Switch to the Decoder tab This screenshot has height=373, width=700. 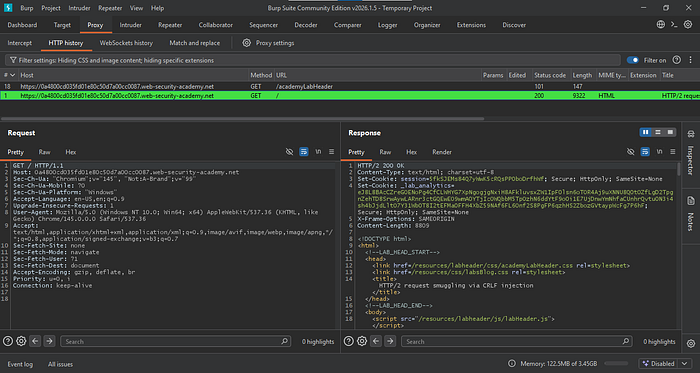306,25
